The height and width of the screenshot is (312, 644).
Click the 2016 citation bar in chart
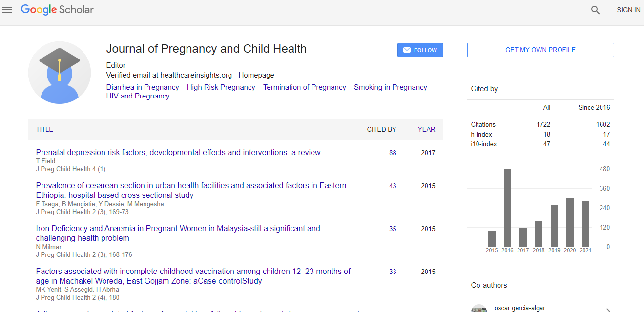(507, 208)
